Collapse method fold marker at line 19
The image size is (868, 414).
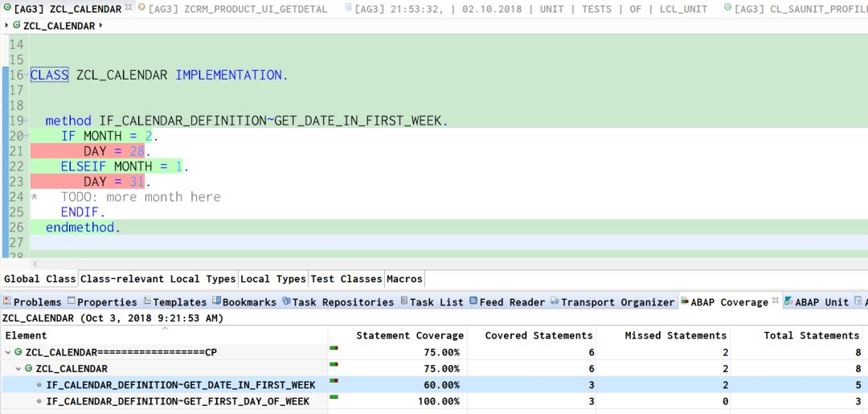point(27,121)
